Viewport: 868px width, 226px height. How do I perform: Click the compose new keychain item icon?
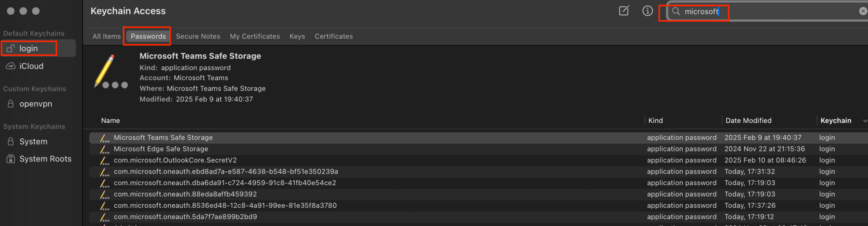point(624,11)
